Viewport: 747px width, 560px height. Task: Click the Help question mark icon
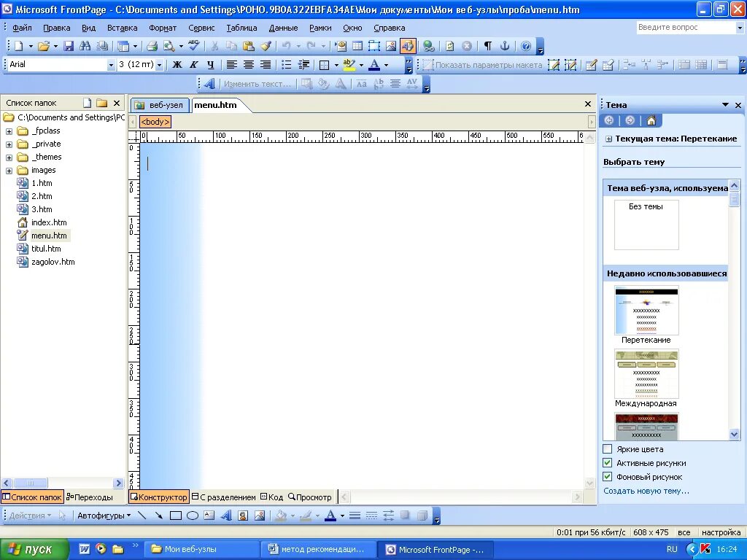click(526, 46)
